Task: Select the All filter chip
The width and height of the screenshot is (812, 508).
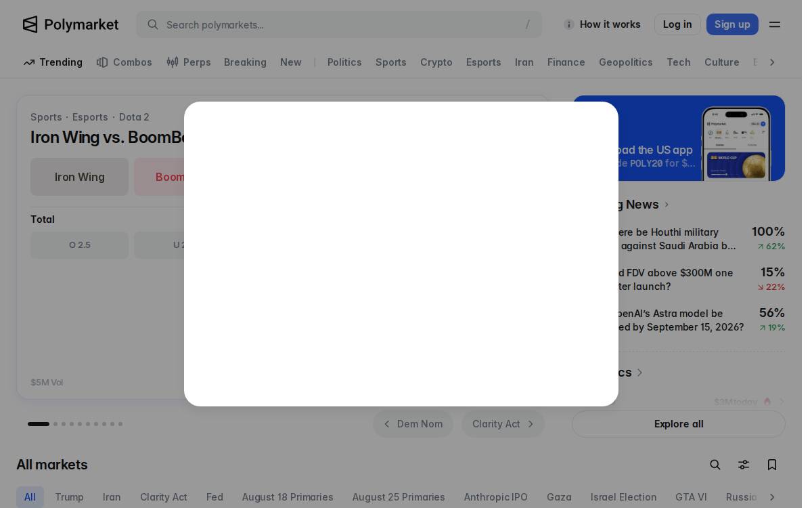Action: (x=30, y=497)
